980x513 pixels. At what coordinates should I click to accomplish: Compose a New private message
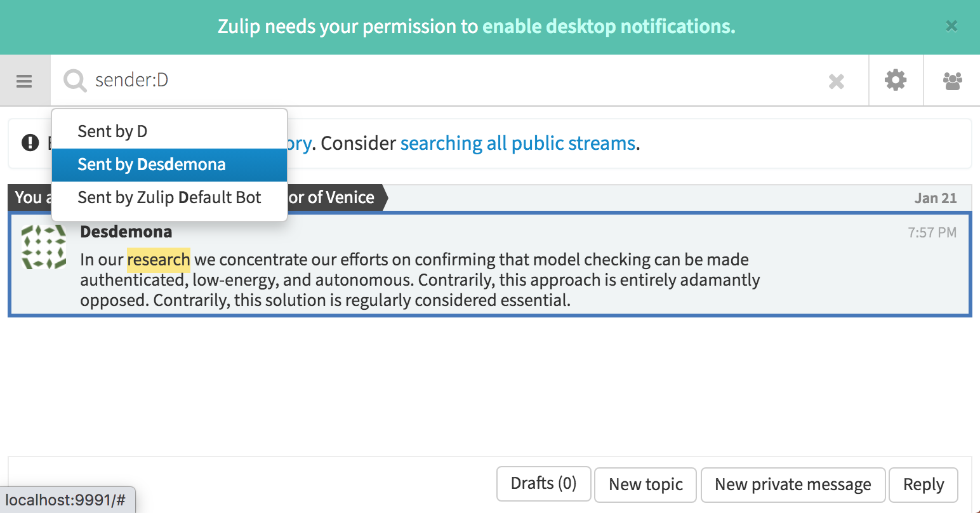point(793,484)
